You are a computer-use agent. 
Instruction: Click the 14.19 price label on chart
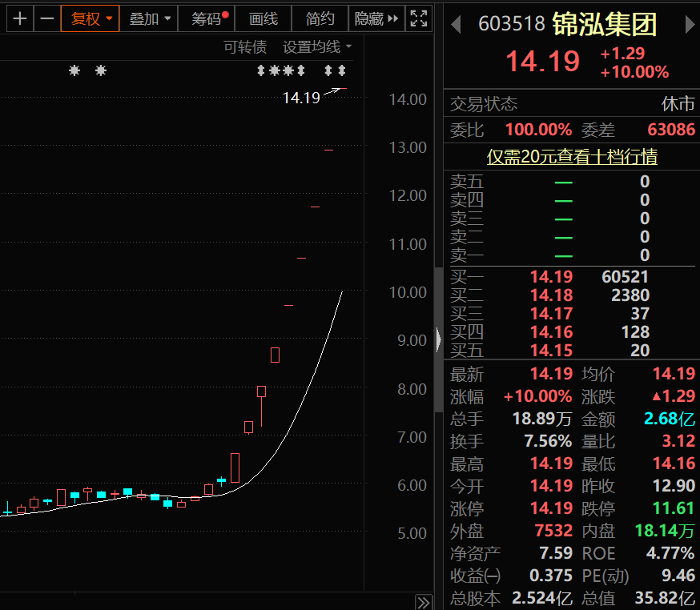(x=301, y=98)
